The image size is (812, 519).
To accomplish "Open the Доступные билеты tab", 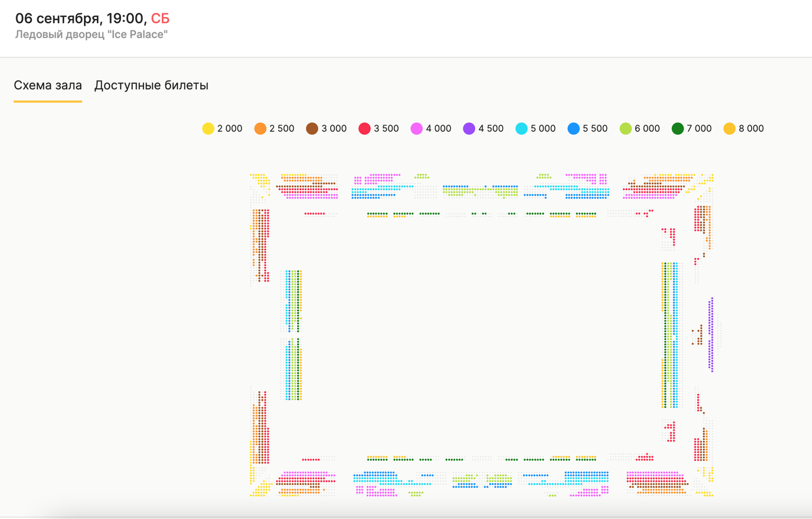I will [x=151, y=85].
